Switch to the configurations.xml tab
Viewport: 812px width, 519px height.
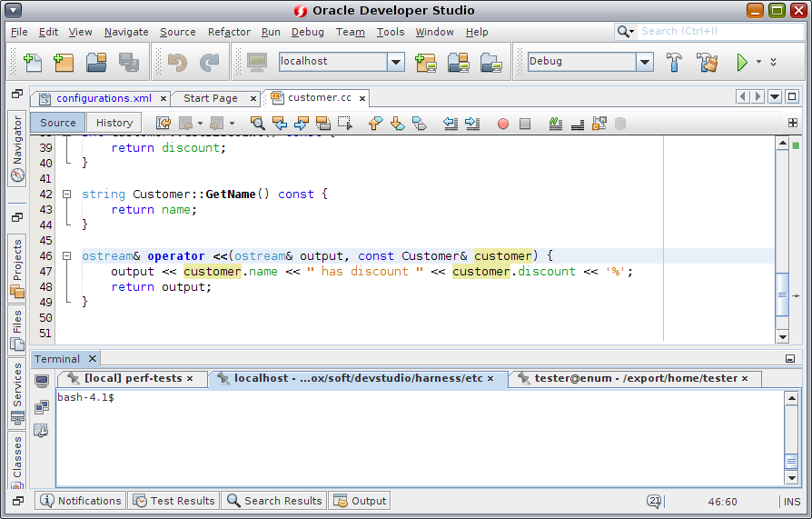click(x=104, y=98)
